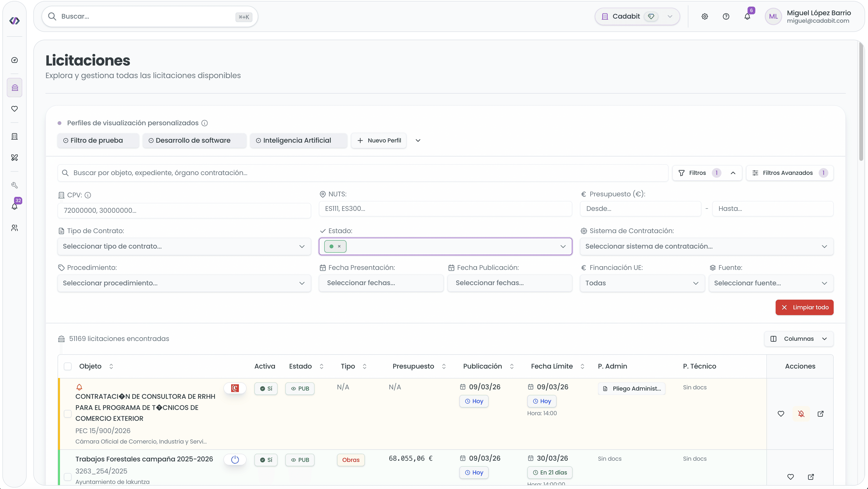The image size is (868, 489).
Task: Click the settings gear icon
Action: point(705,16)
